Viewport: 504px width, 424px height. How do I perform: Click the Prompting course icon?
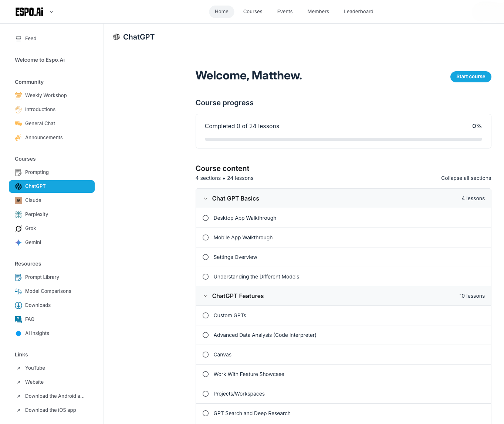(18, 172)
